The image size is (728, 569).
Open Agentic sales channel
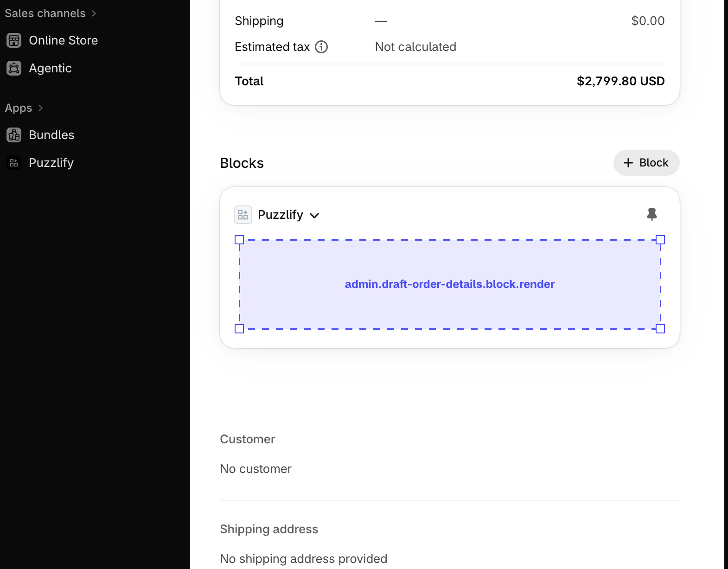point(50,68)
